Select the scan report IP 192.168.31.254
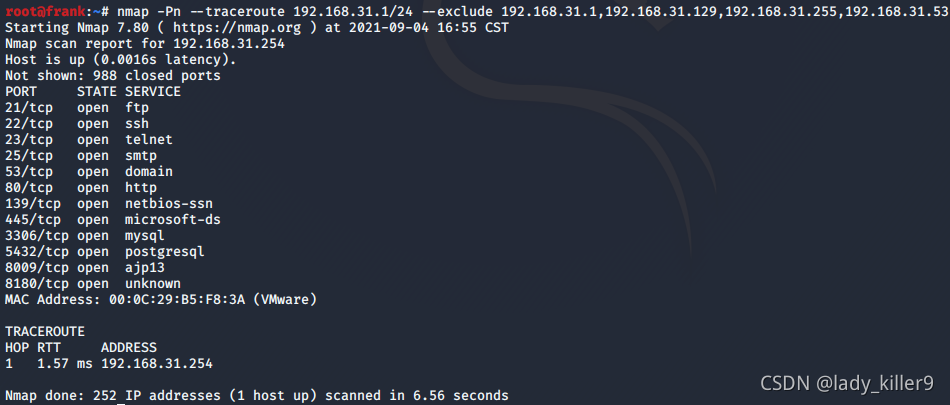Screen dimensions: 950x405 tap(229, 44)
